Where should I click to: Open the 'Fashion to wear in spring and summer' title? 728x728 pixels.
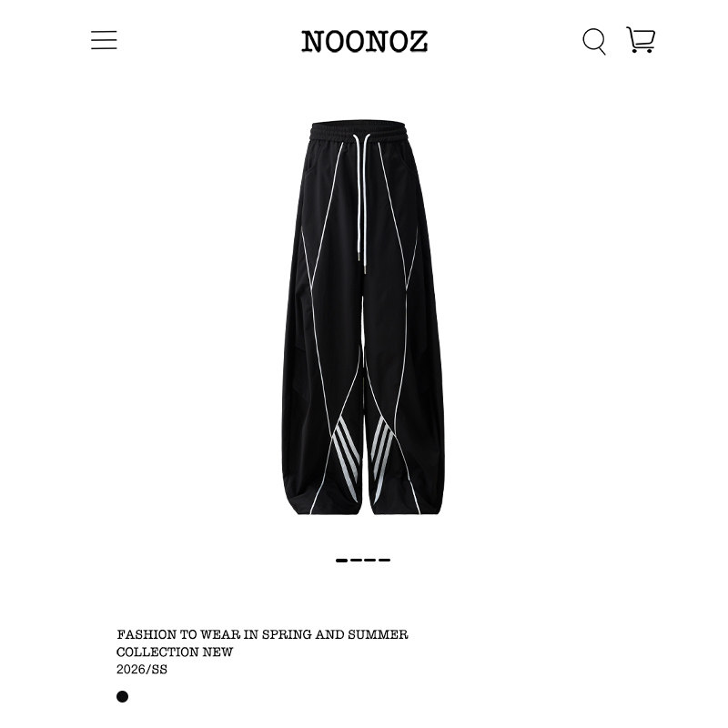(262, 634)
